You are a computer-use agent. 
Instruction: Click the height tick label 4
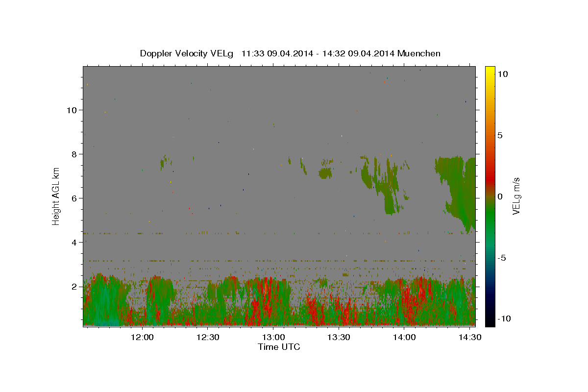tap(74, 243)
